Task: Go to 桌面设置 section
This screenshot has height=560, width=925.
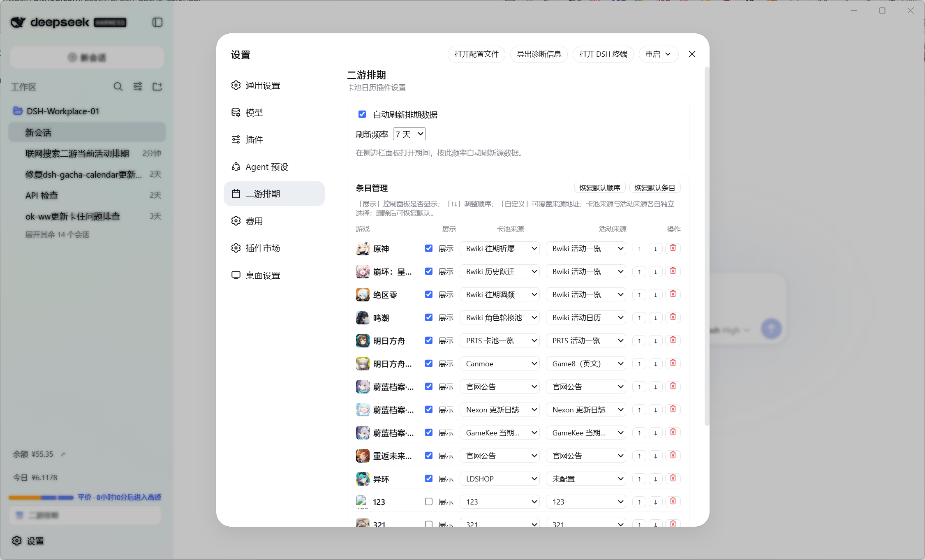Action: (274, 275)
